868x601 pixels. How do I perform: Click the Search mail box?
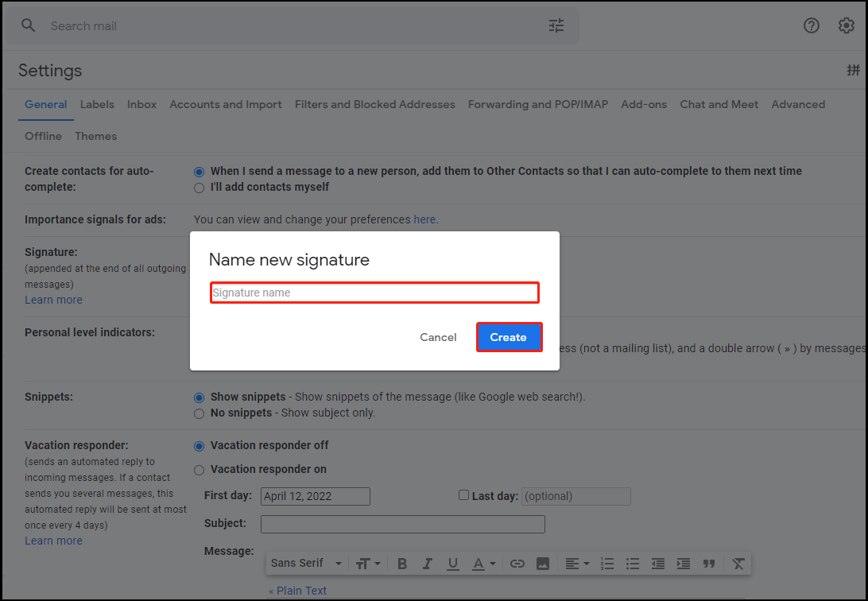[x=291, y=26]
